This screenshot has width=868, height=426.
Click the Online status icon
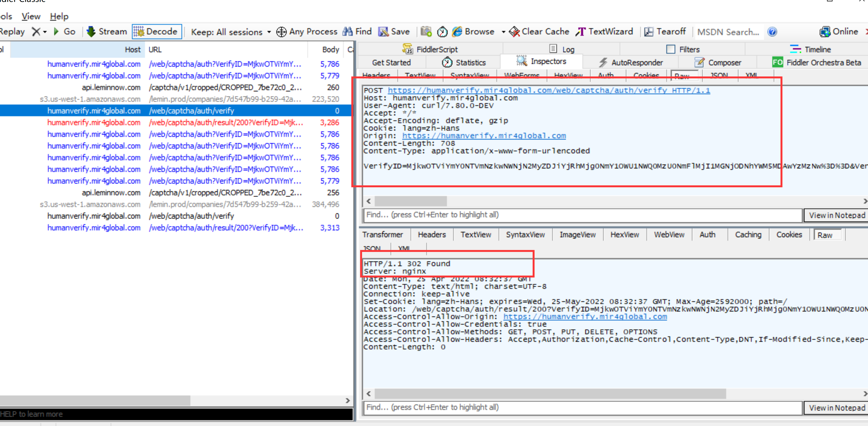coord(825,31)
